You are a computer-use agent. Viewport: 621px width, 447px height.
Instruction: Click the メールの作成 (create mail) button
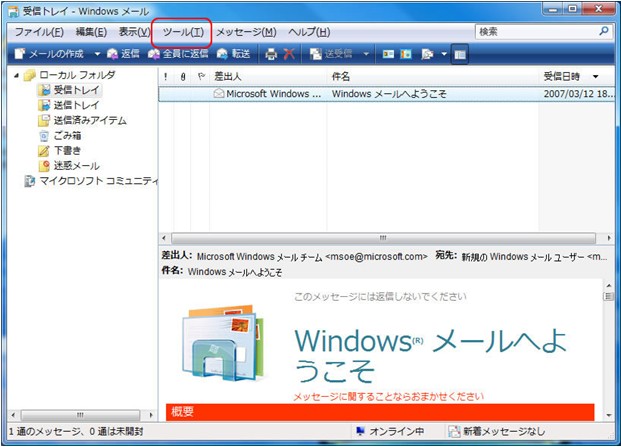click(49, 53)
